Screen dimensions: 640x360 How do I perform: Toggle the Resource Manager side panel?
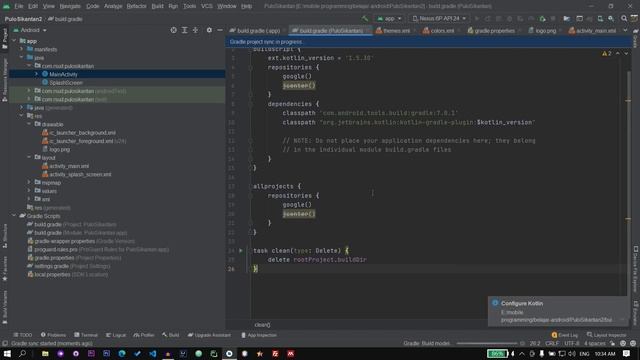[x=4, y=80]
